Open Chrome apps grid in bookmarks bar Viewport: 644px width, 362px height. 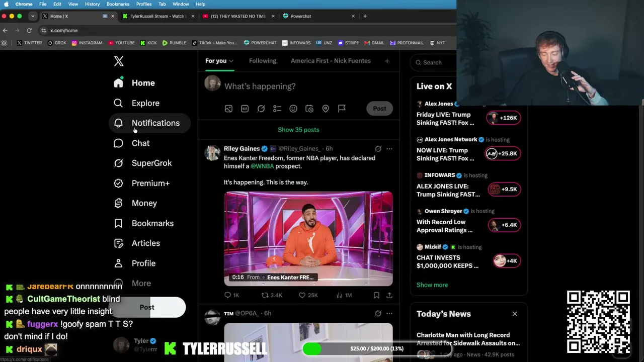tap(5, 43)
